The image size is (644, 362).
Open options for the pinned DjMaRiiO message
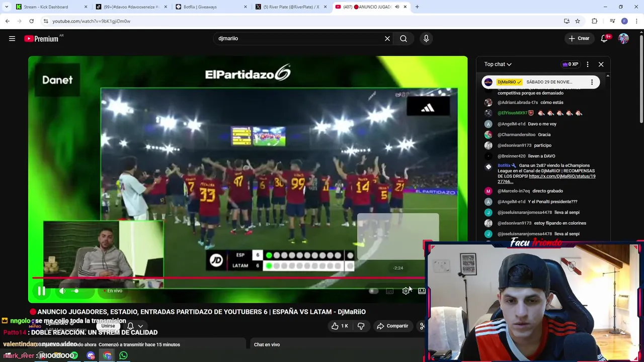click(592, 82)
